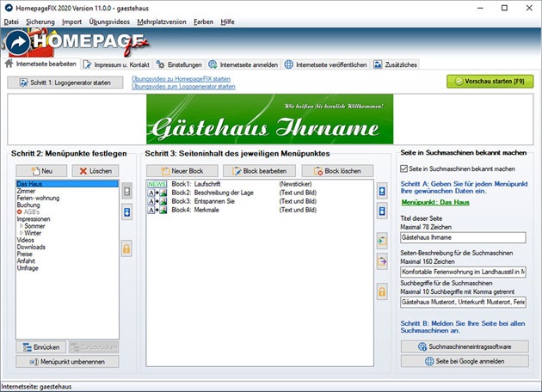This screenshot has height=392, width=542.
Task: Click the HomepageFIX arrow logo icon
Action: tap(18, 42)
